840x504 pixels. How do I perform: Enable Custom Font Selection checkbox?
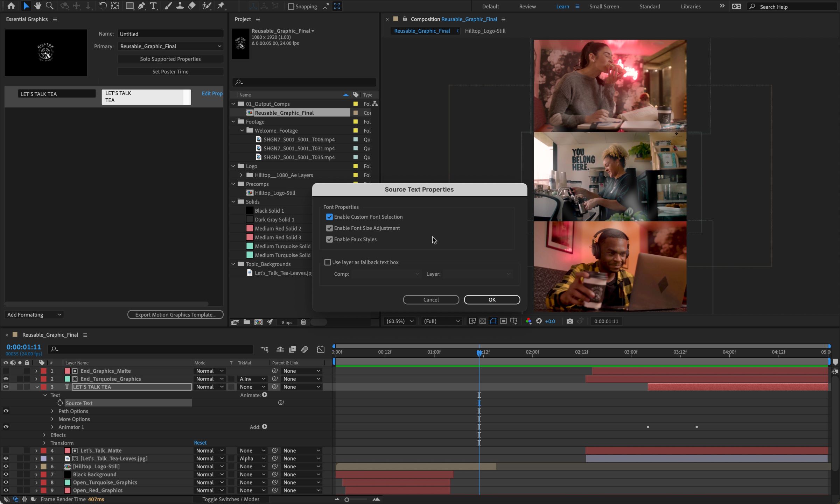[329, 216]
